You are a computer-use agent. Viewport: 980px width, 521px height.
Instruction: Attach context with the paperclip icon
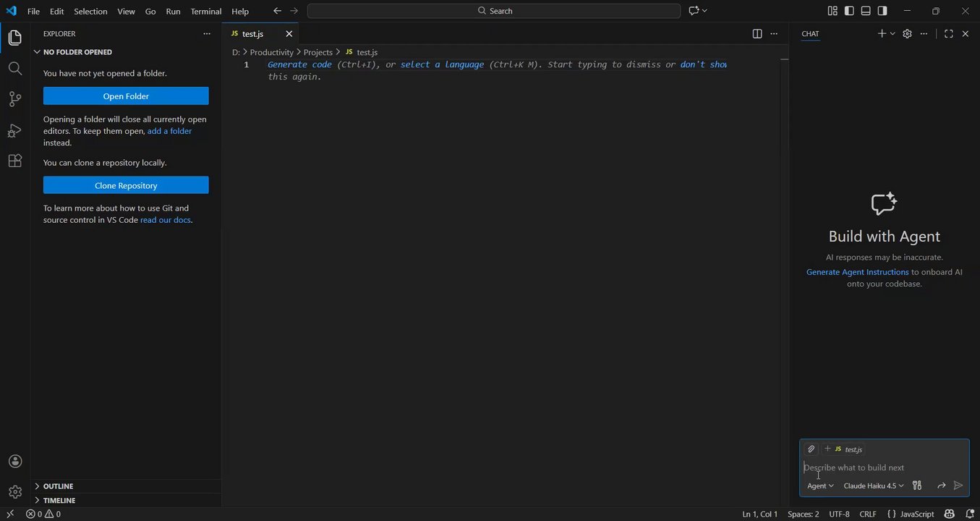[x=811, y=449]
